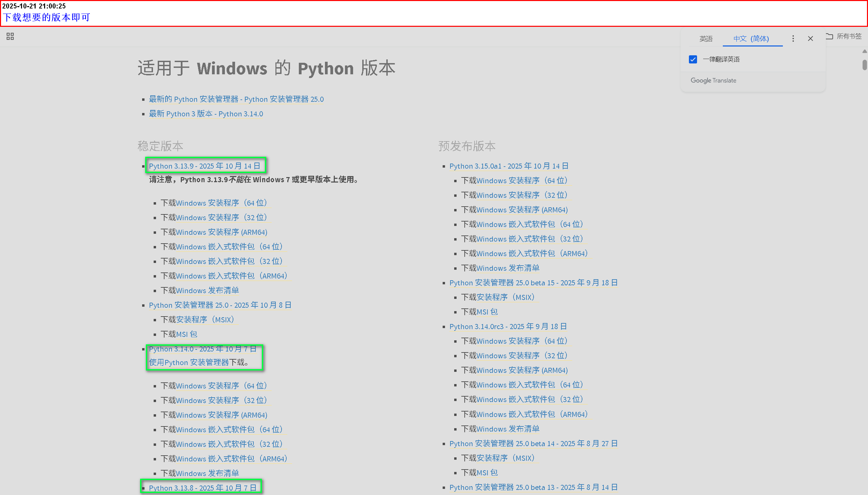This screenshot has height=495, width=868.
Task: Open translate popup three-dot options menu
Action: coord(793,39)
